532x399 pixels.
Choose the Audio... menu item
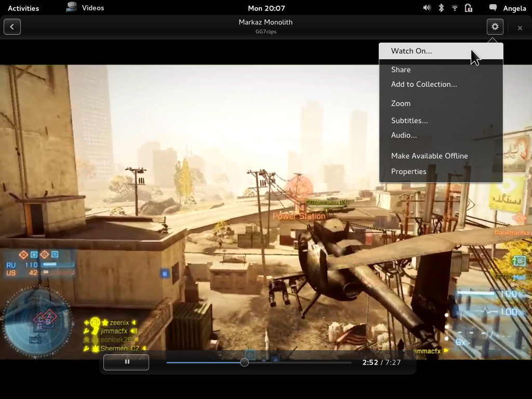click(x=441, y=135)
